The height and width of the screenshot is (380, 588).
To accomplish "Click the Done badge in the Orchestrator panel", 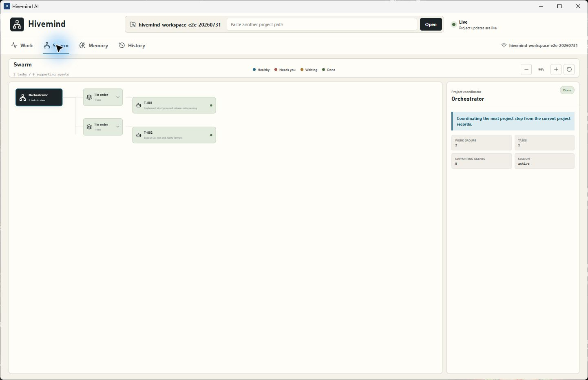I will (x=567, y=90).
